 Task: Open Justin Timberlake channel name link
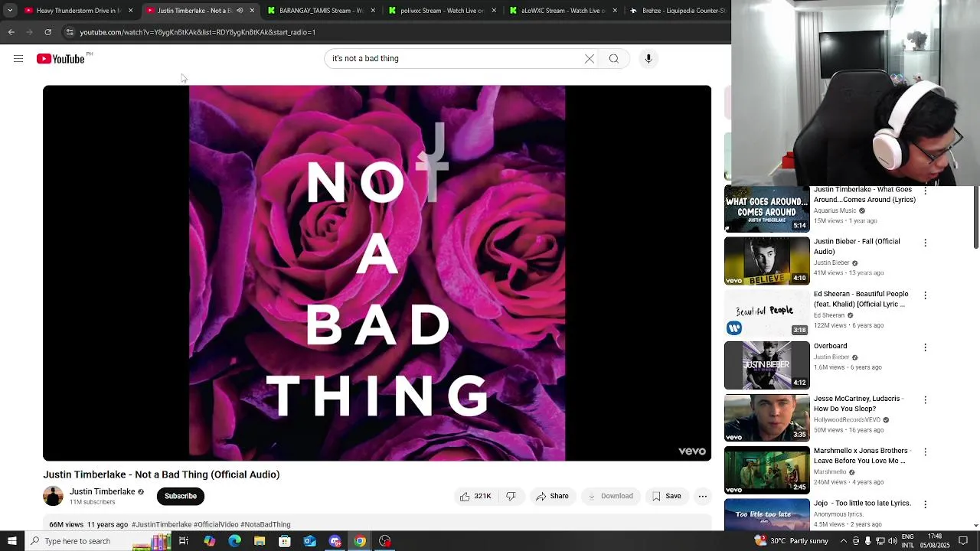(x=103, y=492)
